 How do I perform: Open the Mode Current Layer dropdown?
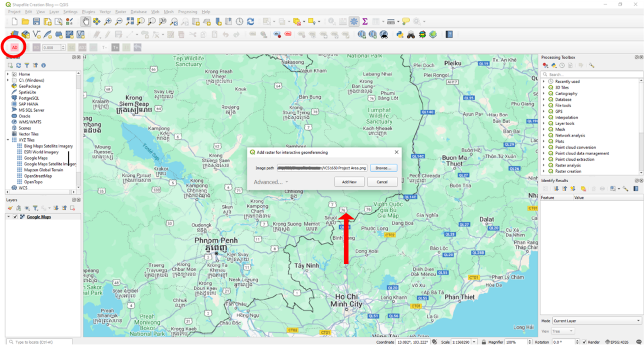click(x=597, y=321)
